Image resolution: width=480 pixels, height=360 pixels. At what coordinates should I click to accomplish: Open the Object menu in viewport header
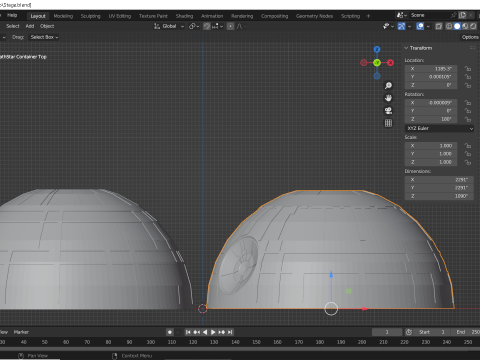(x=47, y=26)
